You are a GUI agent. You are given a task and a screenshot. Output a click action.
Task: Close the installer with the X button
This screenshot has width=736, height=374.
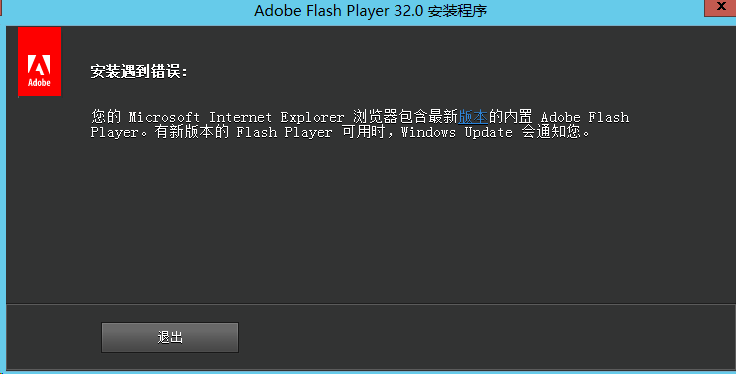[721, 7]
